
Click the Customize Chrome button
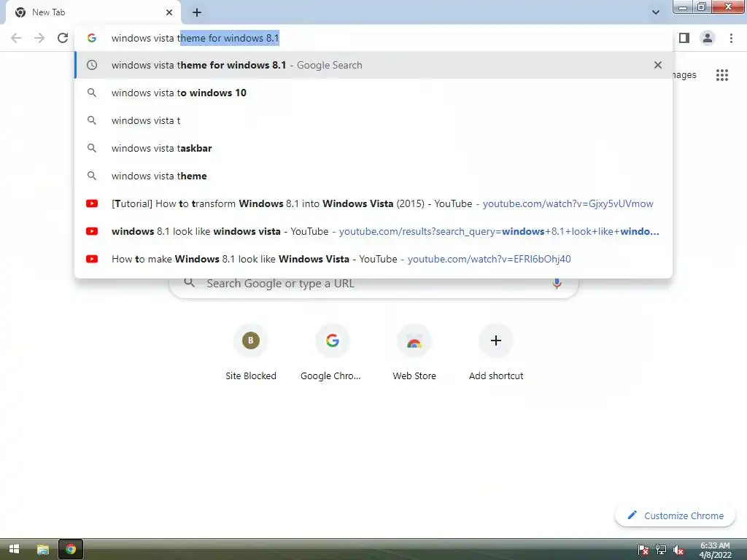675,516
